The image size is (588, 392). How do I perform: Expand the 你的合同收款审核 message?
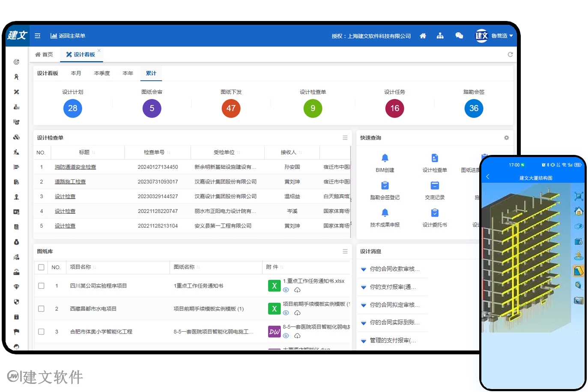(x=364, y=269)
